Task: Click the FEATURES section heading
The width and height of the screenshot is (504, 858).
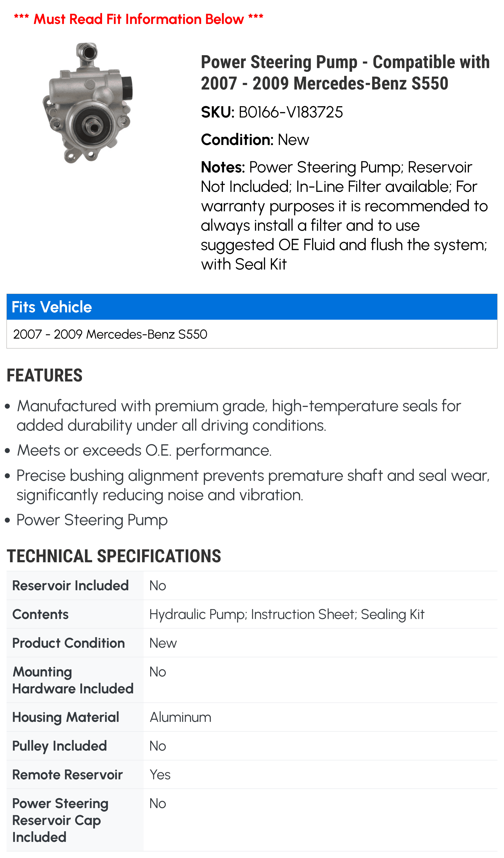Action: point(45,375)
